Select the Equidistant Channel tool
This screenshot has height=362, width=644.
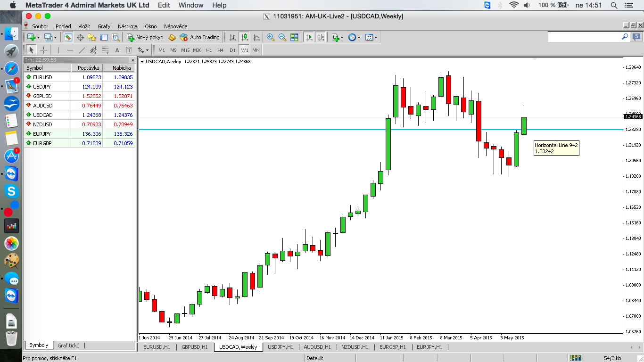[93, 50]
